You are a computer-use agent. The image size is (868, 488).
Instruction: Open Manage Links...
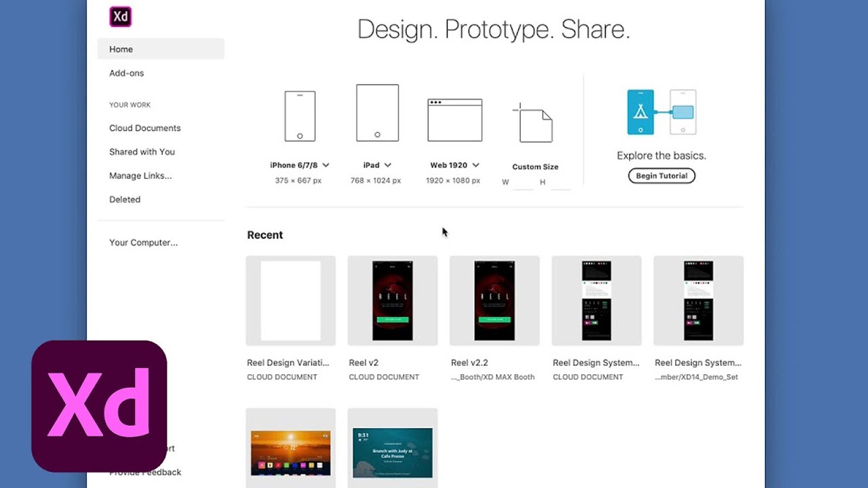click(x=140, y=176)
